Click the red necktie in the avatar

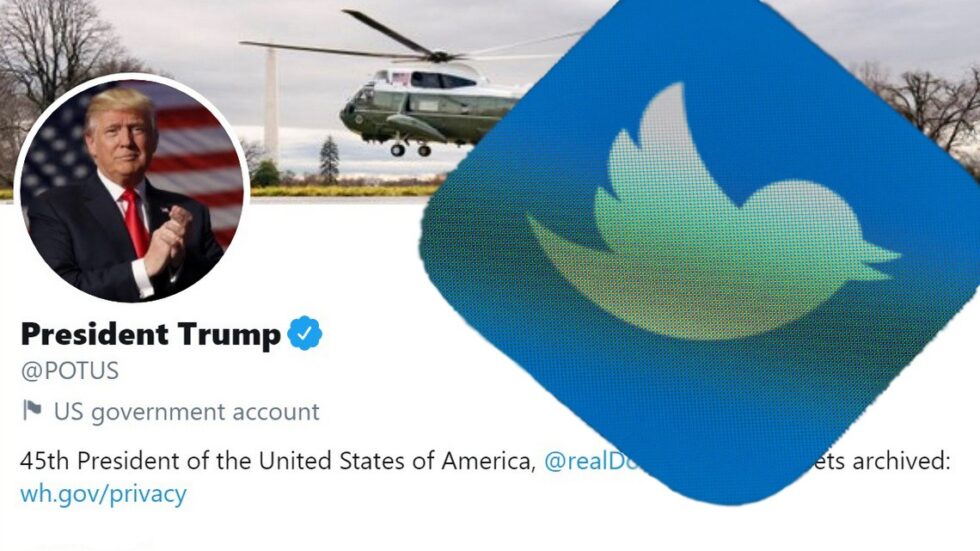(136, 222)
